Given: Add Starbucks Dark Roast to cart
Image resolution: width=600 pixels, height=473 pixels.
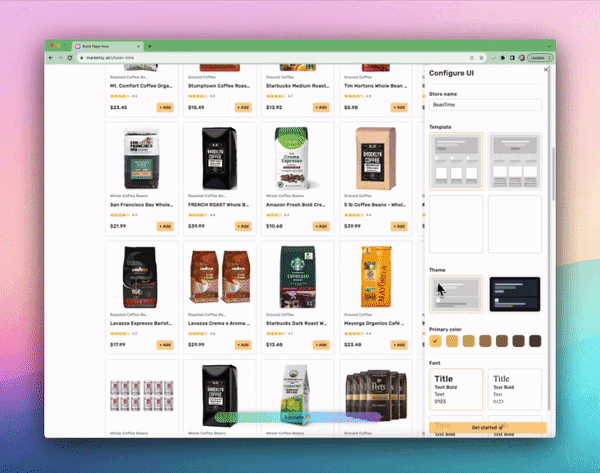Looking at the screenshot, I should 321,345.
